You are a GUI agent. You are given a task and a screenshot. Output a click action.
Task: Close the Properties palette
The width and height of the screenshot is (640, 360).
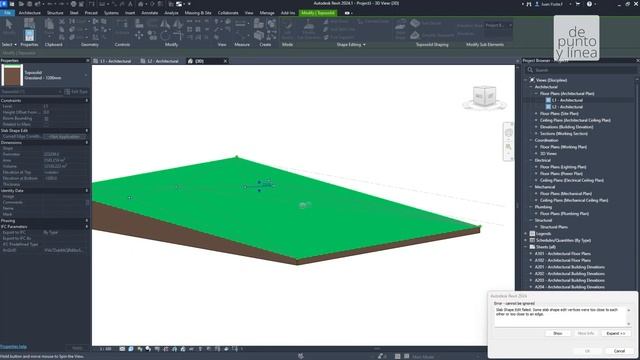point(87,60)
